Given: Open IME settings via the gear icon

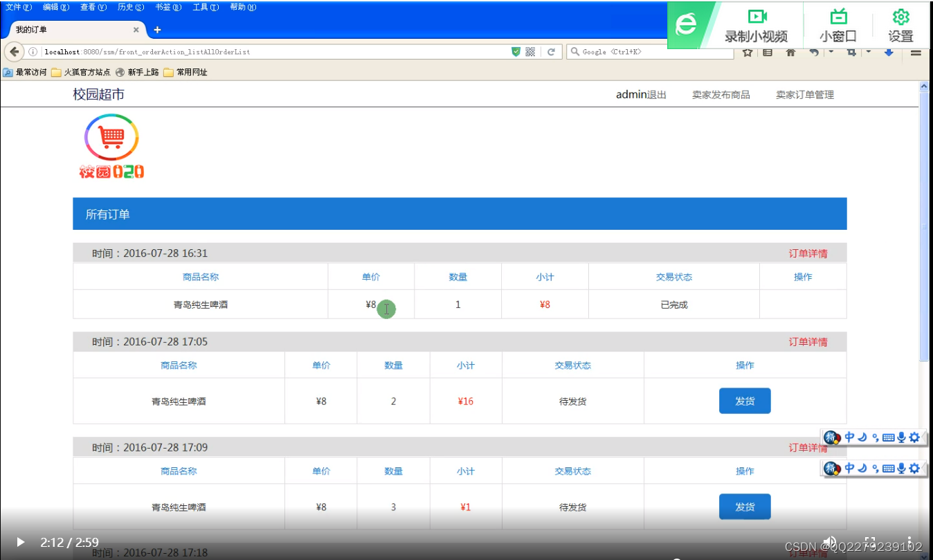Looking at the screenshot, I should pos(914,437).
